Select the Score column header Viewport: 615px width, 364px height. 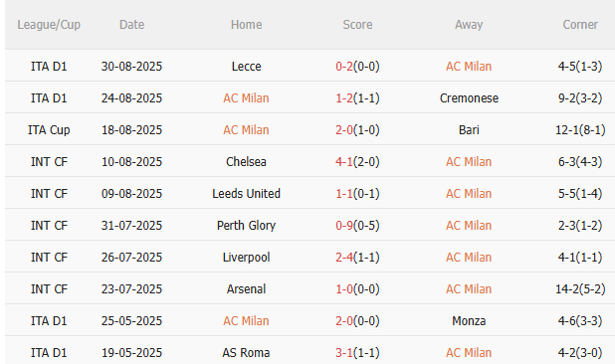pyautogui.click(x=357, y=25)
